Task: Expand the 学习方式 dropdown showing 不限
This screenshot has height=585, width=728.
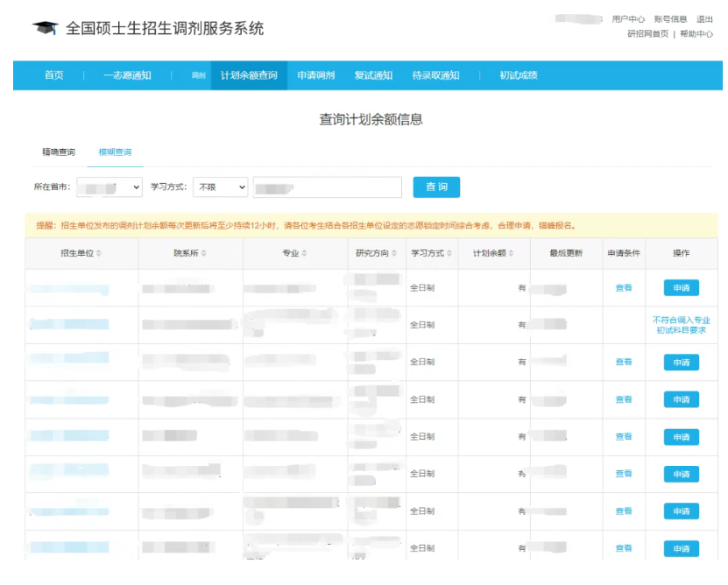Action: pos(220,187)
